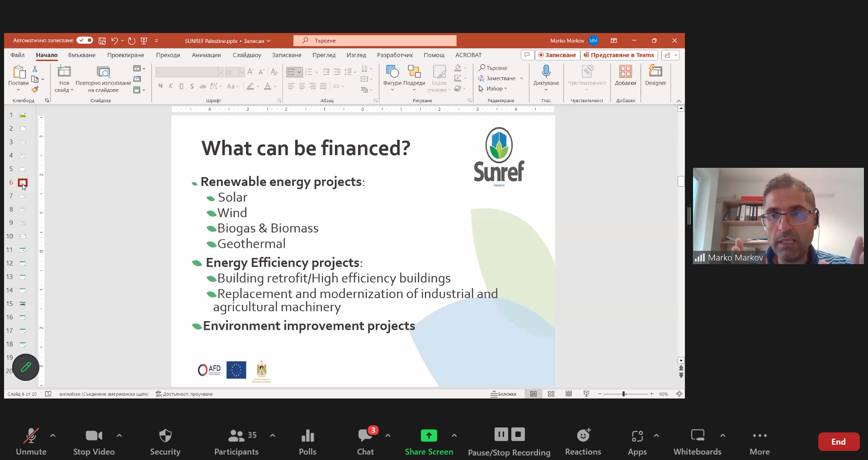This screenshot has height=460, width=868.
Task: Open the Slideshow ribbon tab
Action: (247, 55)
